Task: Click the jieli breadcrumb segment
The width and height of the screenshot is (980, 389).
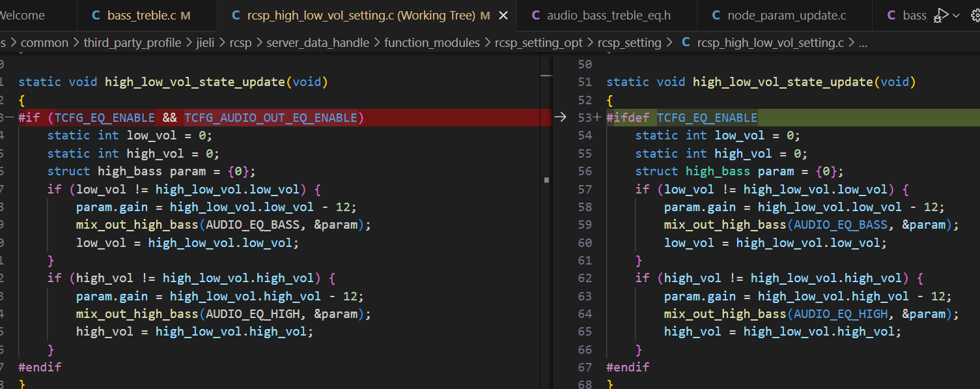Action: tap(205, 43)
